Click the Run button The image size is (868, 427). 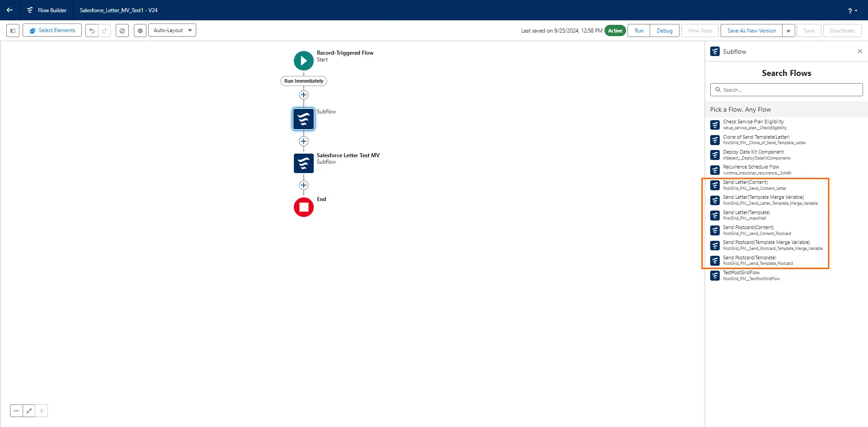(639, 31)
